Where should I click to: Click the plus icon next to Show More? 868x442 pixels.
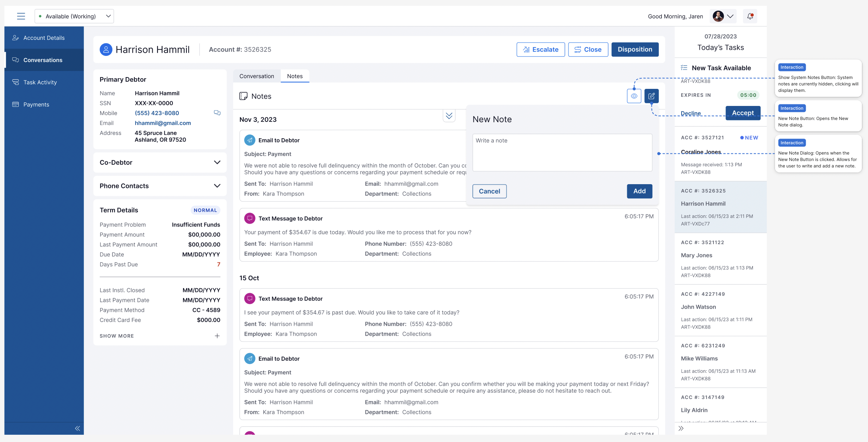pos(217,336)
